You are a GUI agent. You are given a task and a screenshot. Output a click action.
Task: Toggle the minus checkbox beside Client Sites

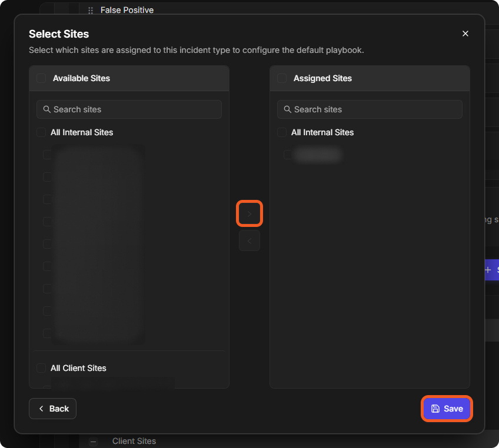(93, 442)
